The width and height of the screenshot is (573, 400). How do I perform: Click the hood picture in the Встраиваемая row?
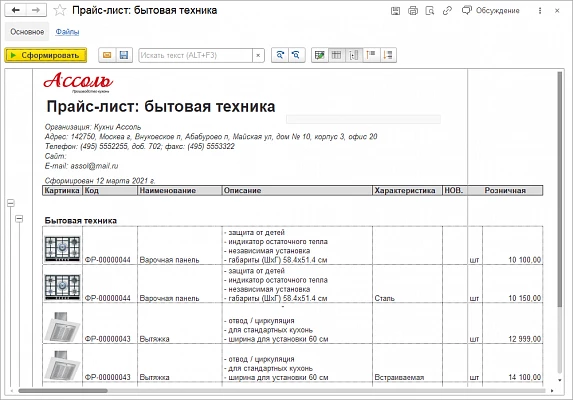(62, 365)
